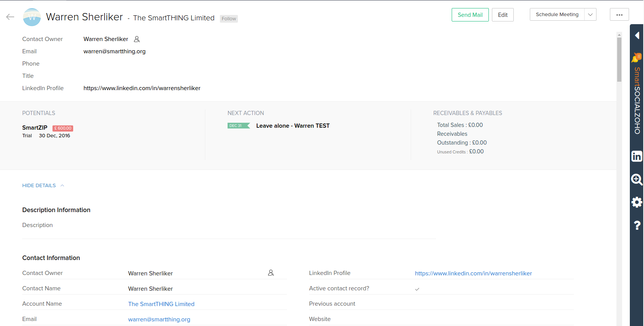Click the NEXT ACTION heading
644x326 pixels.
[x=246, y=113]
